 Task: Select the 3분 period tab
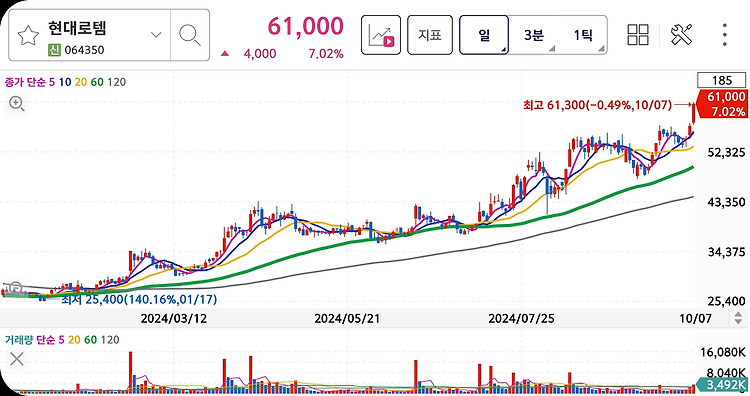534,35
